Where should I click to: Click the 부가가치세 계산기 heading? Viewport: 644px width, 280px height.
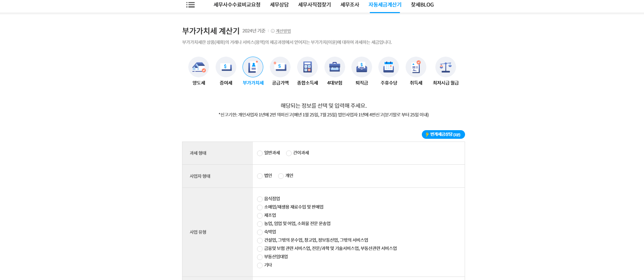click(211, 31)
